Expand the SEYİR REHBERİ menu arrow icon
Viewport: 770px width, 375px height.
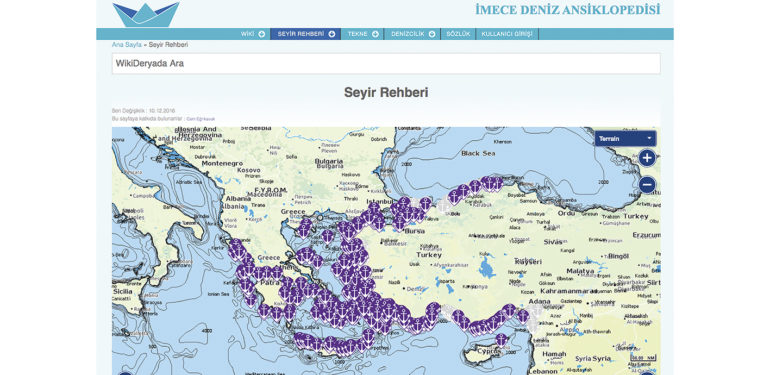tap(332, 34)
